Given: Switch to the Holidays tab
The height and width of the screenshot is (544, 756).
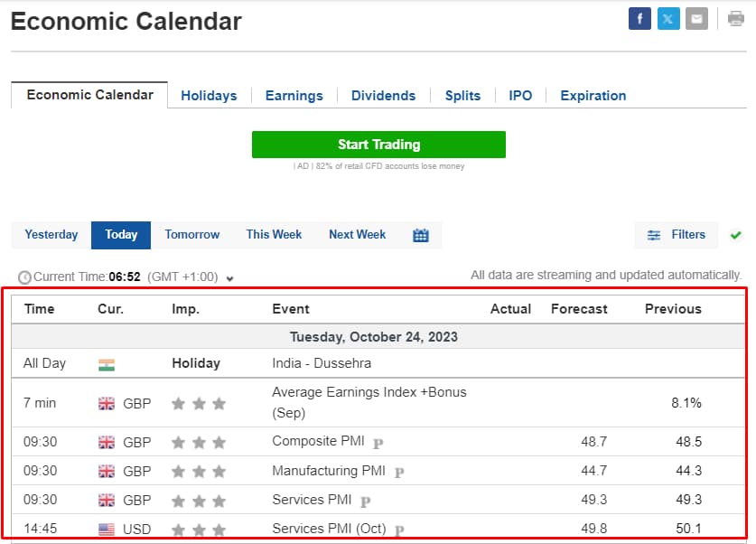Looking at the screenshot, I should point(209,96).
